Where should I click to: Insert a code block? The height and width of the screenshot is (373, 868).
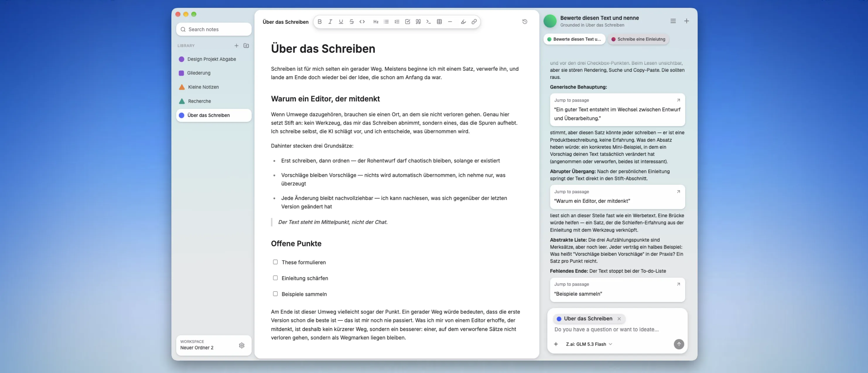click(429, 22)
